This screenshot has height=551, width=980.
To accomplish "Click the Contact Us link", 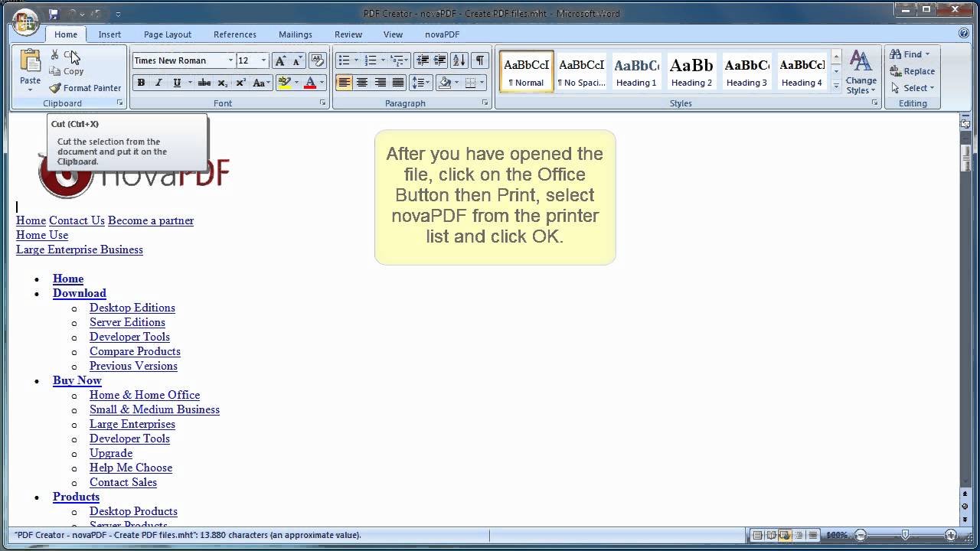I will [x=77, y=220].
